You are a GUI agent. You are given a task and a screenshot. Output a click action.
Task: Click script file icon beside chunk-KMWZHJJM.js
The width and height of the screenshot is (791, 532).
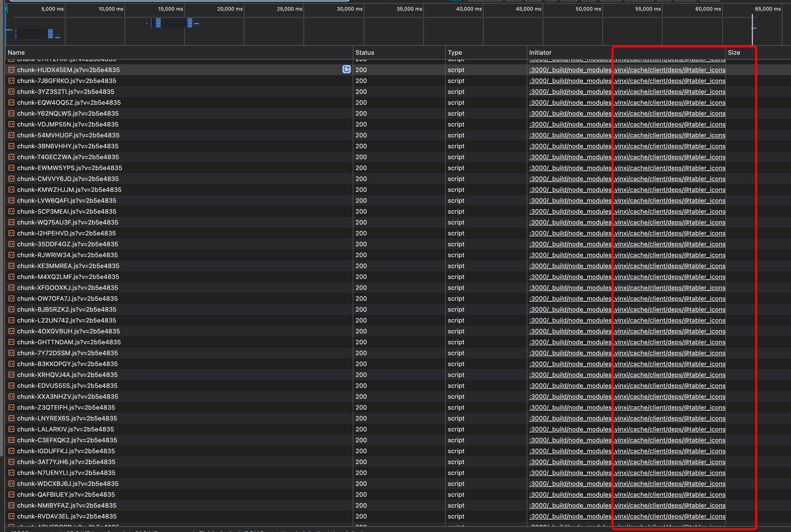pyautogui.click(x=11, y=190)
